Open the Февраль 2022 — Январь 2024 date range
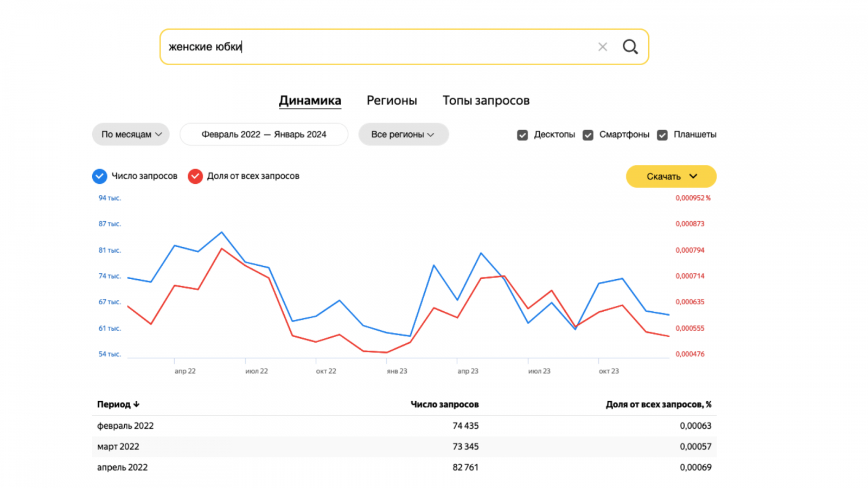Viewport: 868px width, 488px height. [264, 134]
